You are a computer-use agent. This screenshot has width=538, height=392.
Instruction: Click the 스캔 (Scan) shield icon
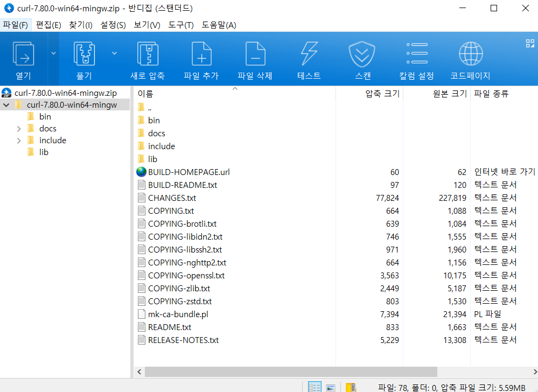(362, 54)
